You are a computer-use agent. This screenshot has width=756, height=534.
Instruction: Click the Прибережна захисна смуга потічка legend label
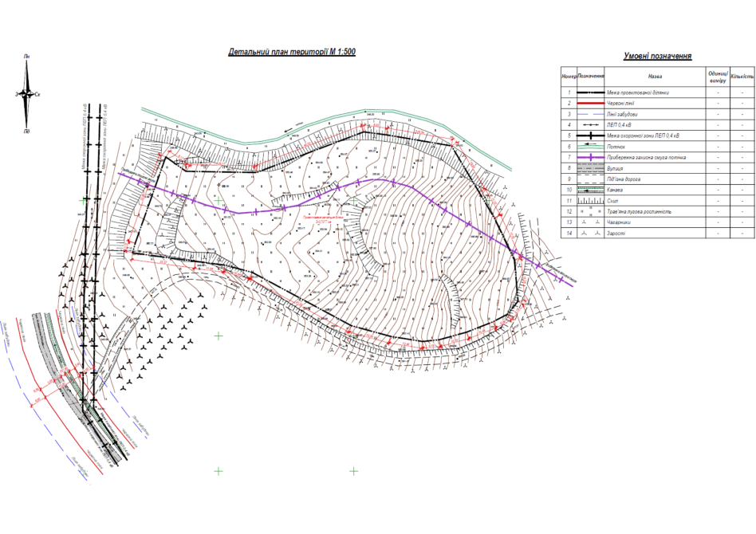point(645,158)
